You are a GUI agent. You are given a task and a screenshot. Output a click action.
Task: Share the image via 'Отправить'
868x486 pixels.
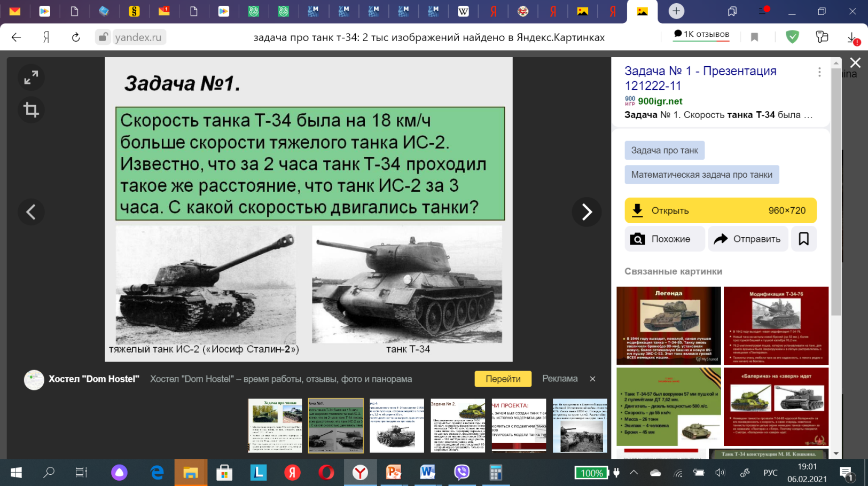tap(748, 239)
